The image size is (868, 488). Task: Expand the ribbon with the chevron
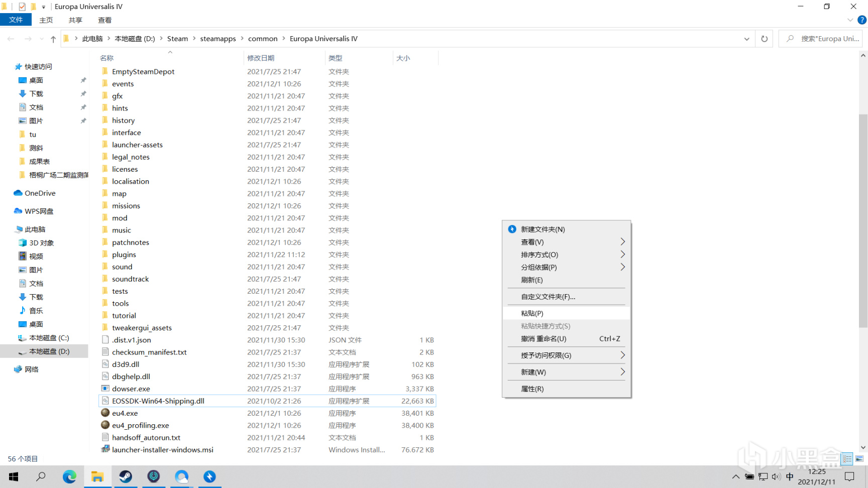(x=850, y=20)
